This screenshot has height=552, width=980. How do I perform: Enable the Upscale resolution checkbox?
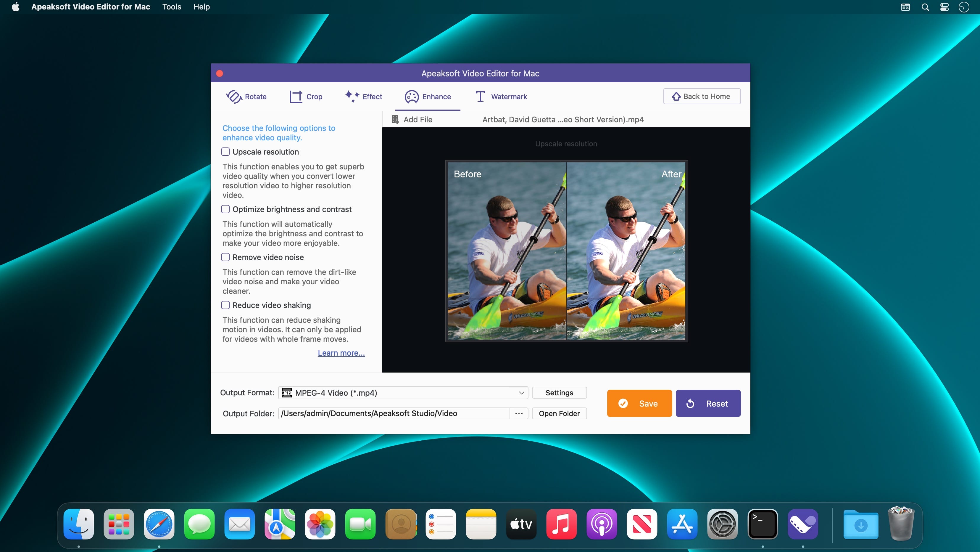(225, 152)
